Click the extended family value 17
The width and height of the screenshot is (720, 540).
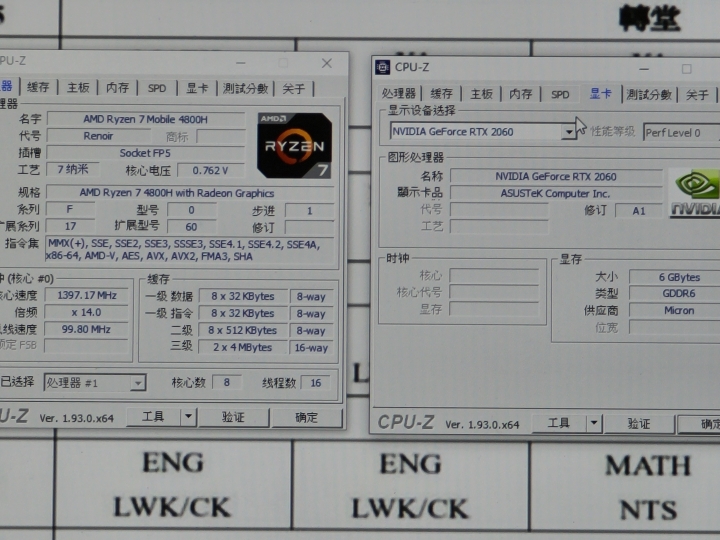(x=70, y=226)
